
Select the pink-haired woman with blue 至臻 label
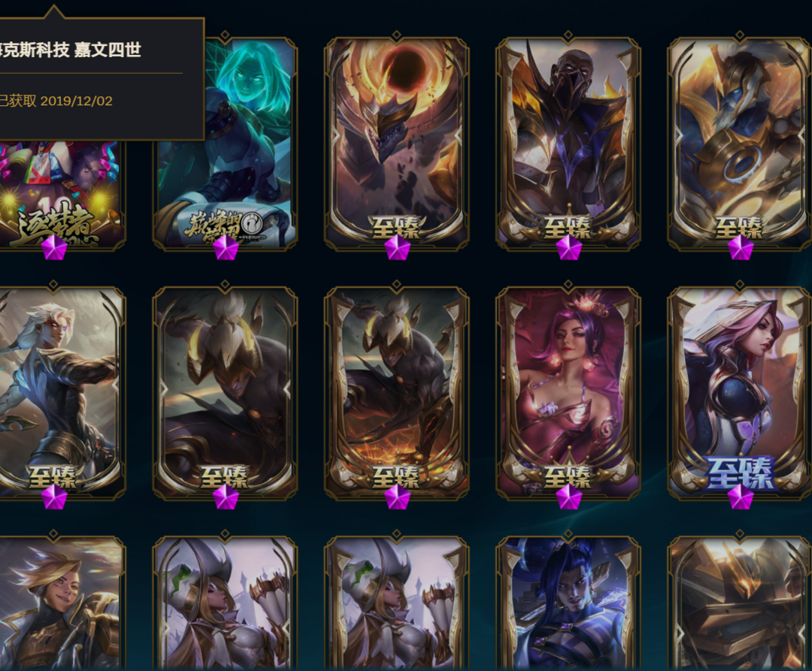[x=740, y=393]
